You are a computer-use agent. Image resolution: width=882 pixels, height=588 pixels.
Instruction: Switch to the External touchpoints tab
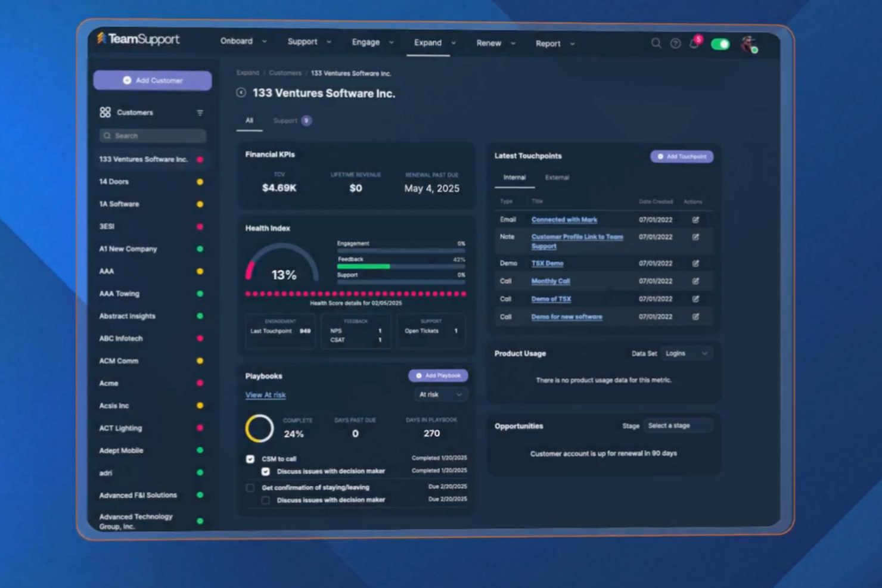(x=557, y=178)
